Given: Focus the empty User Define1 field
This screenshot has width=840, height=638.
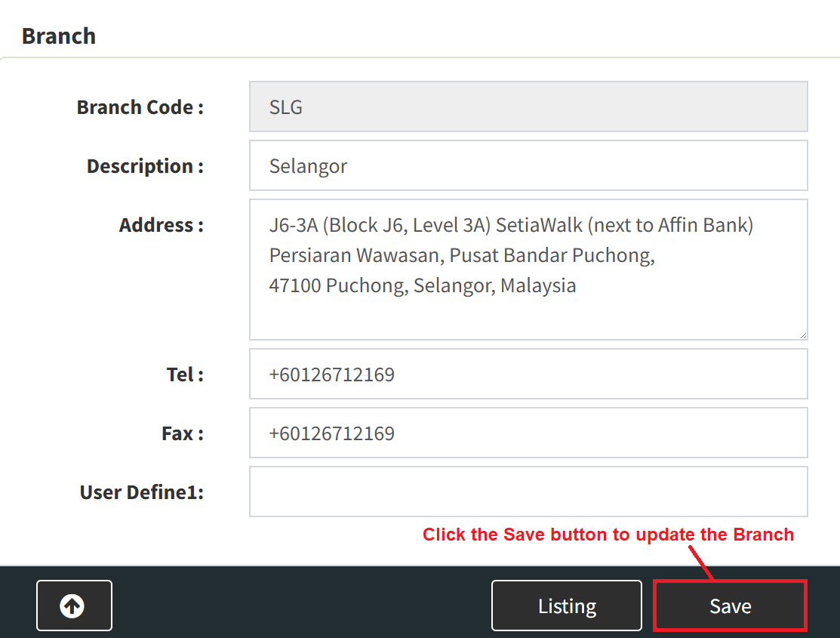Looking at the screenshot, I should tap(528, 492).
